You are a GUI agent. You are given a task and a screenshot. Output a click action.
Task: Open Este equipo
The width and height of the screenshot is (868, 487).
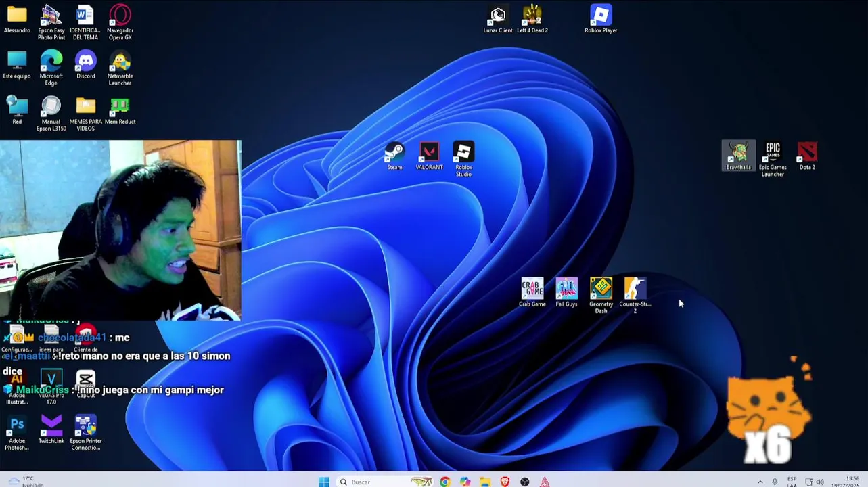pos(17,65)
